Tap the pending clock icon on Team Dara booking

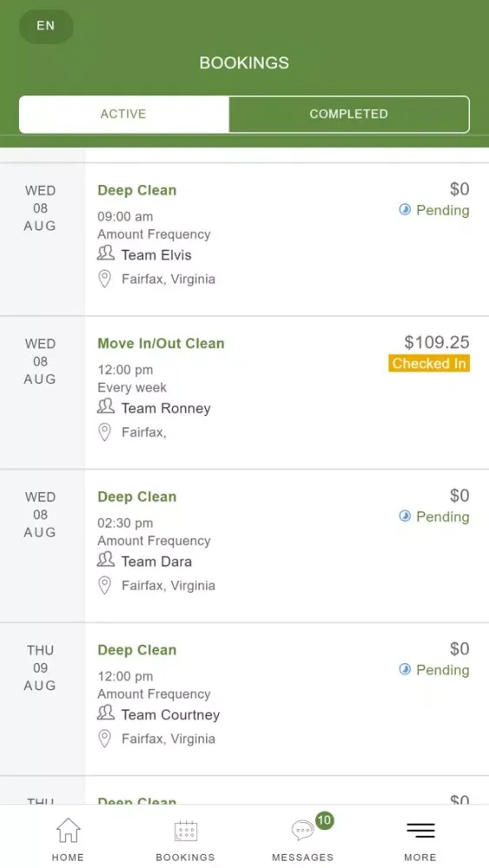(405, 516)
